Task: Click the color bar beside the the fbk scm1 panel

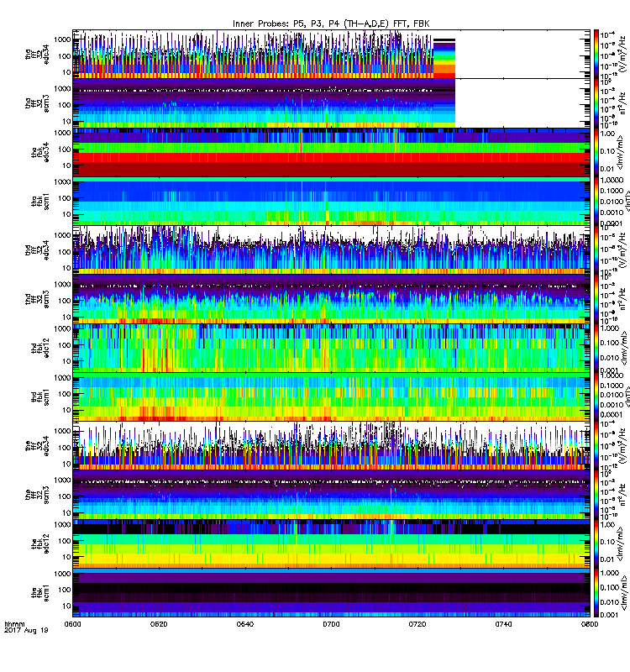Action: 596,593
